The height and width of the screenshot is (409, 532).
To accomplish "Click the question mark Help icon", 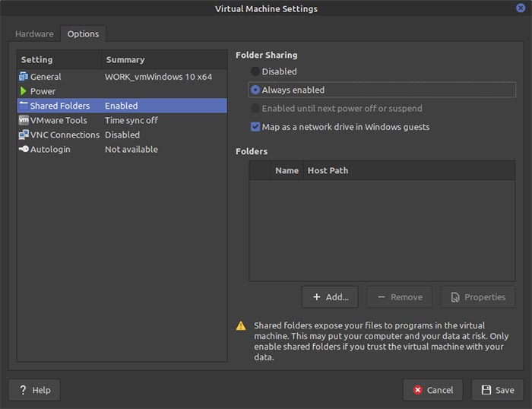I will pos(23,390).
